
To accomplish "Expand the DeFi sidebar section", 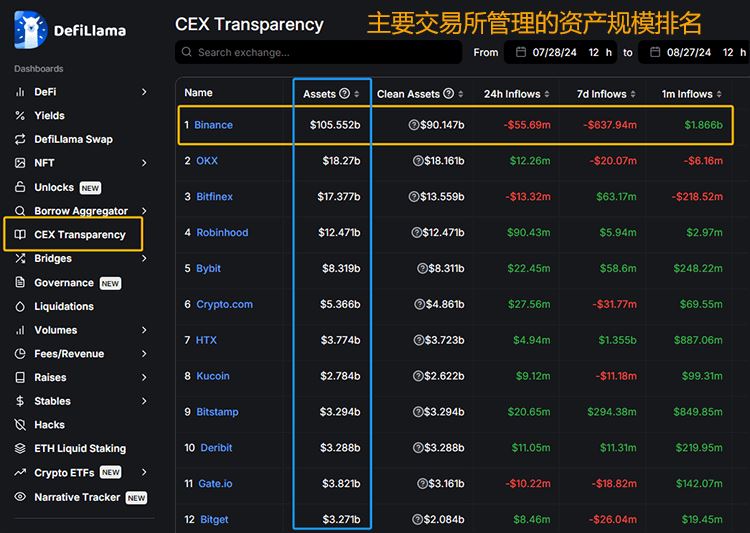I will [x=144, y=91].
